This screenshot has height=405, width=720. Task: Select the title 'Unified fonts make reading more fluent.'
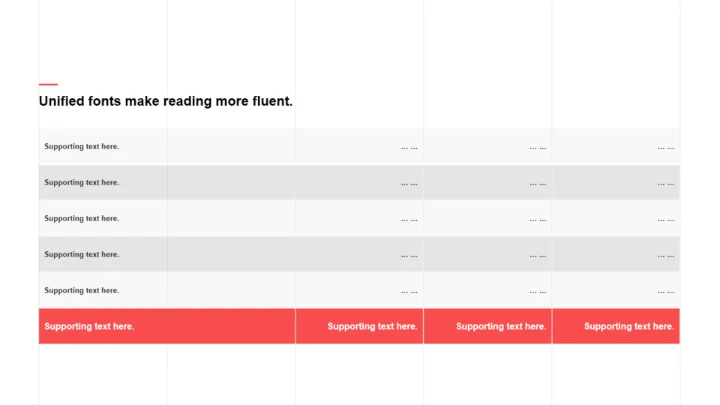coord(165,101)
